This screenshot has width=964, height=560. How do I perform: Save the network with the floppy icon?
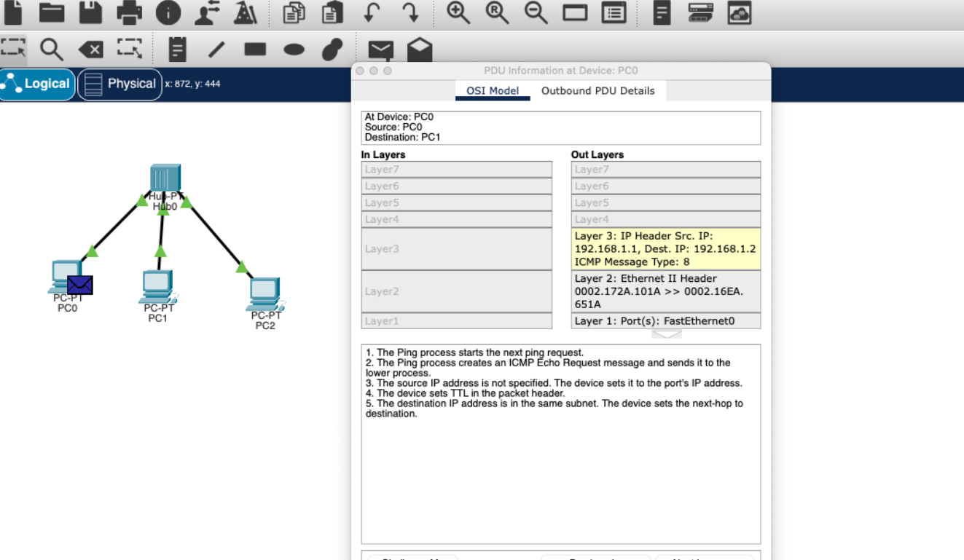pos(90,12)
